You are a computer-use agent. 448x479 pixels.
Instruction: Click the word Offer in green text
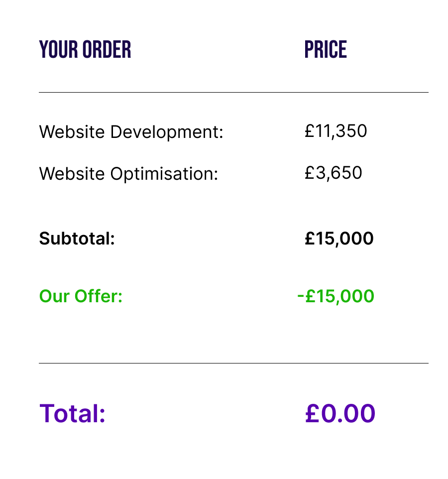click(99, 296)
